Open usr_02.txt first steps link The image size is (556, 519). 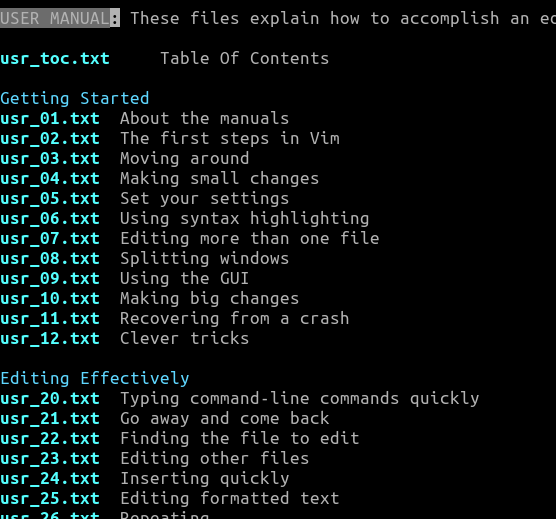[50, 139]
